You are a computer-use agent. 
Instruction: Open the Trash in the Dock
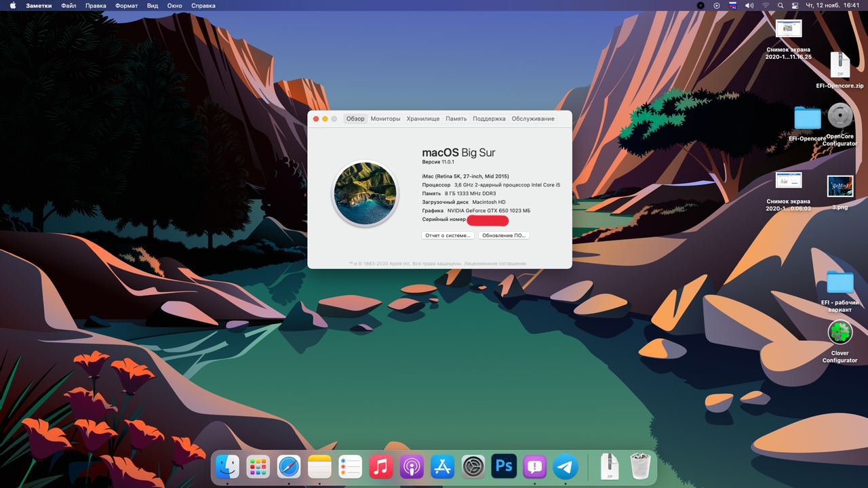click(640, 466)
